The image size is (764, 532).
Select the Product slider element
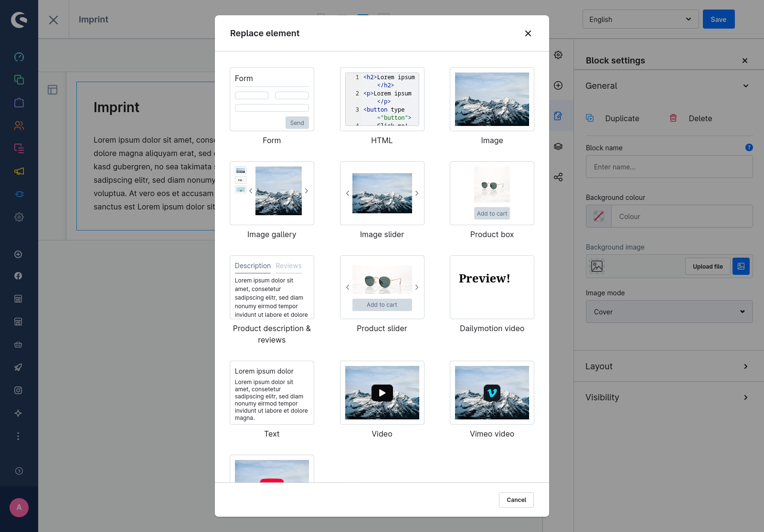pos(382,287)
